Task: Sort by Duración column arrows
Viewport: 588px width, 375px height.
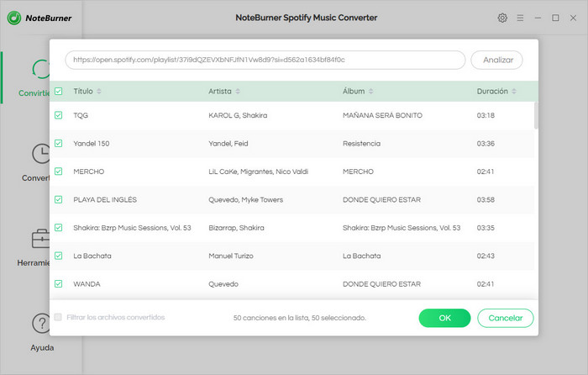Action: 514,91
